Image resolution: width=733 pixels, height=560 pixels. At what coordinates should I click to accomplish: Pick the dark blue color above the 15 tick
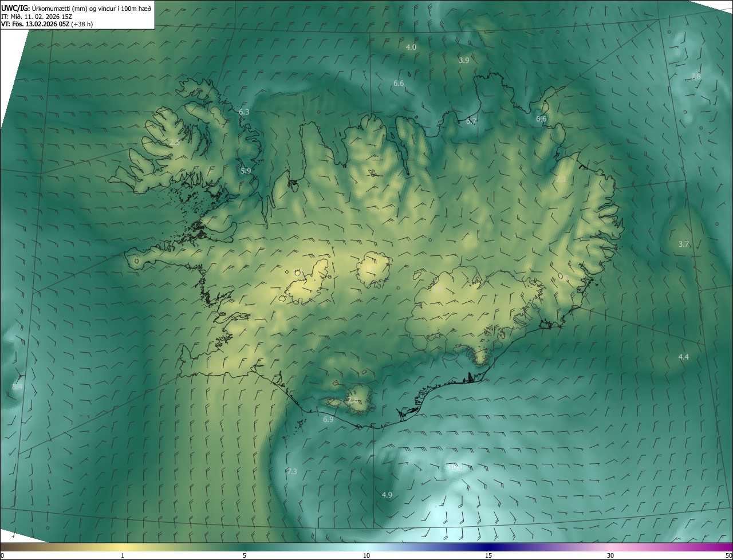(488, 547)
